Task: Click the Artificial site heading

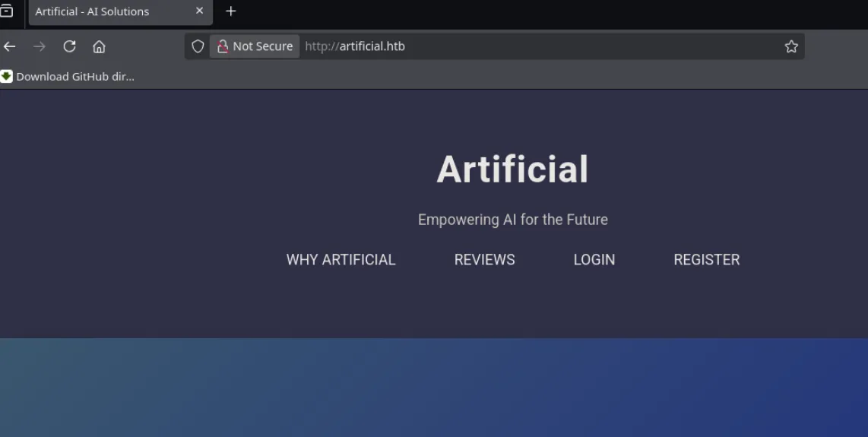Action: 512,169
